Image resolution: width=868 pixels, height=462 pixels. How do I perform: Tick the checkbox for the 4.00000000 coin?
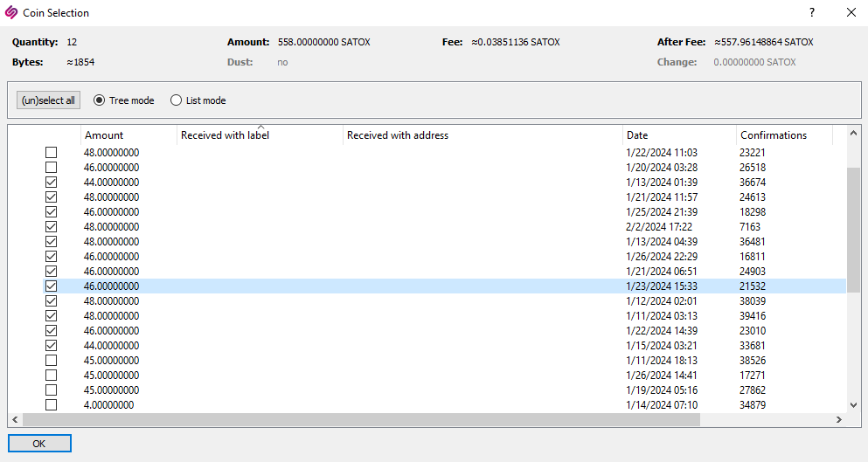coord(51,405)
